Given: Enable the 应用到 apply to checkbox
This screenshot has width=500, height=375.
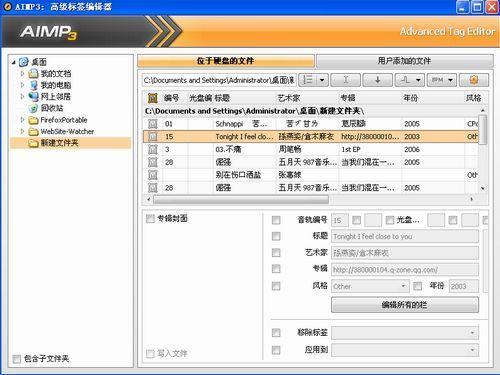Looking at the screenshot, I should [276, 350].
